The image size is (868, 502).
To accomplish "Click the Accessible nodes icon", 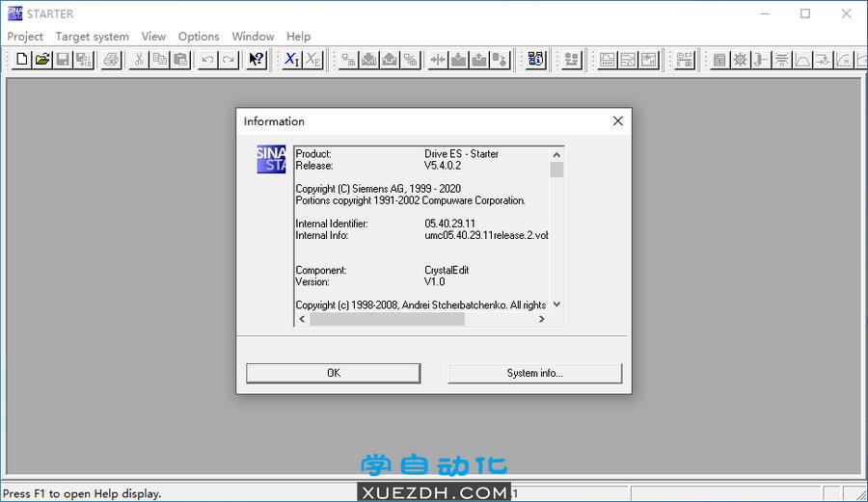I will [x=536, y=59].
